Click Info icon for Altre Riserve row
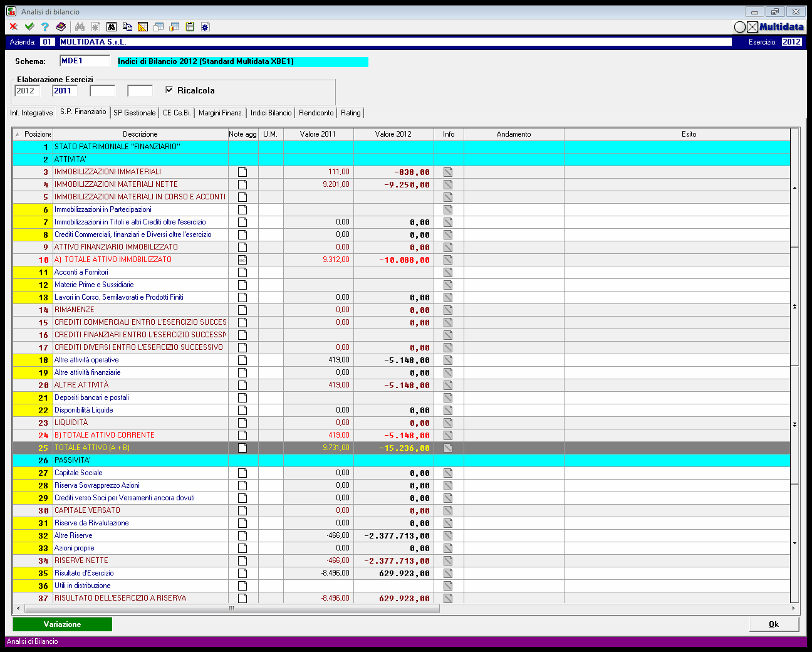Image resolution: width=812 pixels, height=652 pixels. (x=448, y=535)
